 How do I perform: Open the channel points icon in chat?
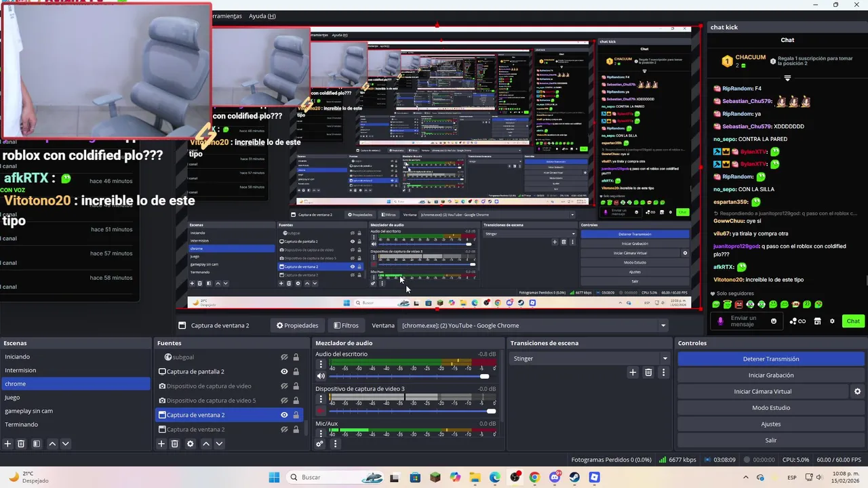797,321
